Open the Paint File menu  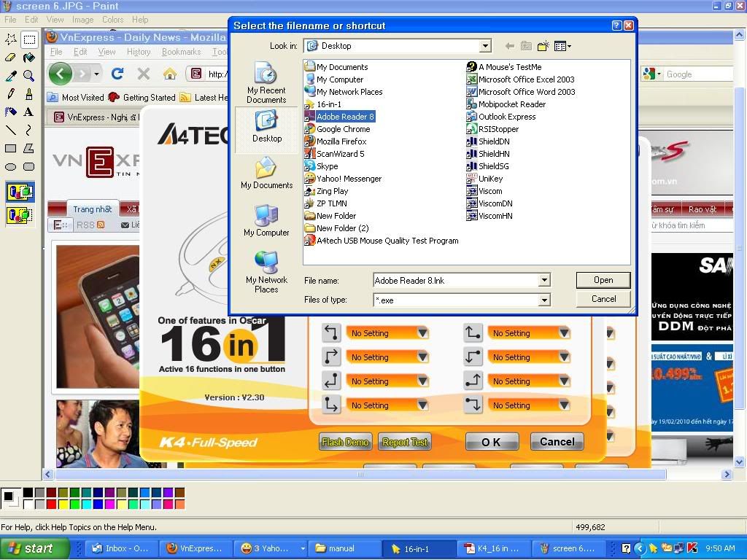[10, 20]
